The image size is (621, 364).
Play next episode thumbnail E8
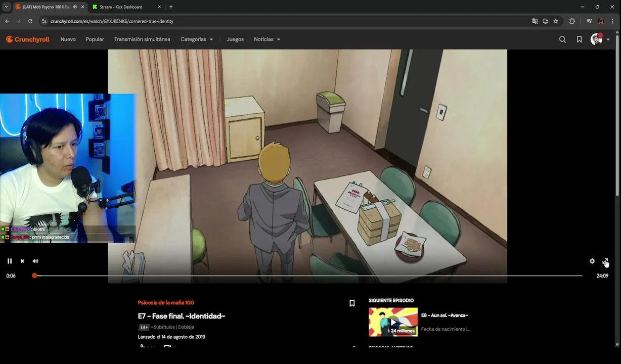click(393, 322)
